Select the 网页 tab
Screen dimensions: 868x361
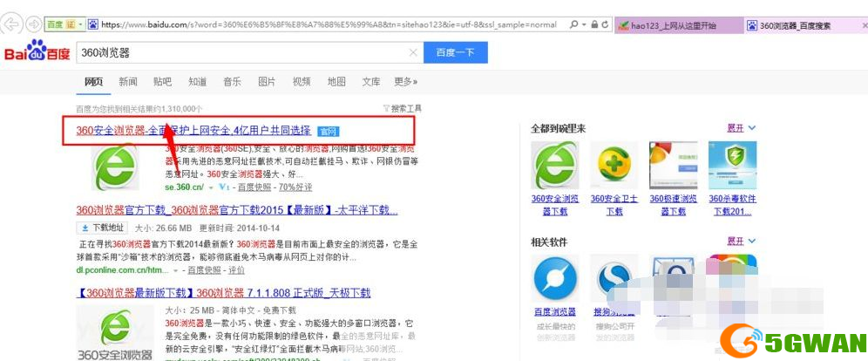click(x=93, y=82)
